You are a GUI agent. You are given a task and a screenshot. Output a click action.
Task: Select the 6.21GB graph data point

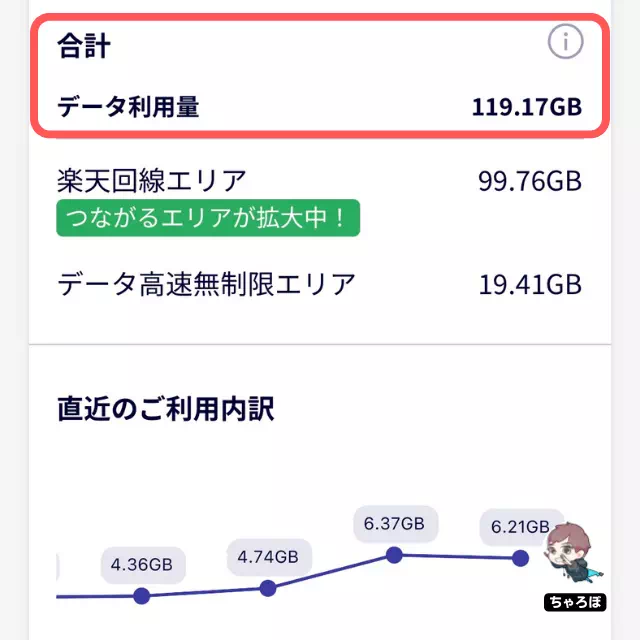point(520,558)
